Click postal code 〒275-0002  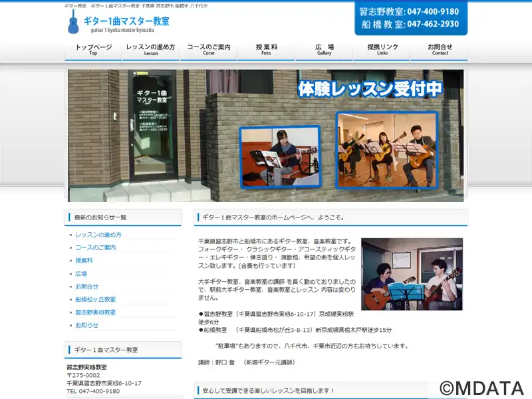tap(84, 375)
